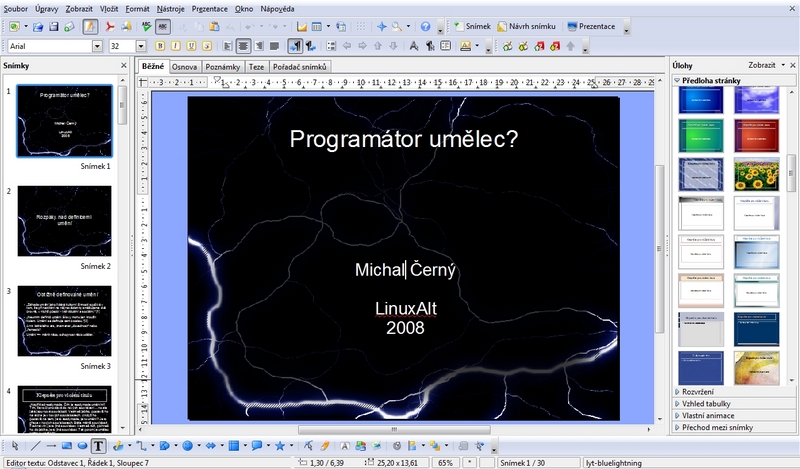Align text to the right

259,46
